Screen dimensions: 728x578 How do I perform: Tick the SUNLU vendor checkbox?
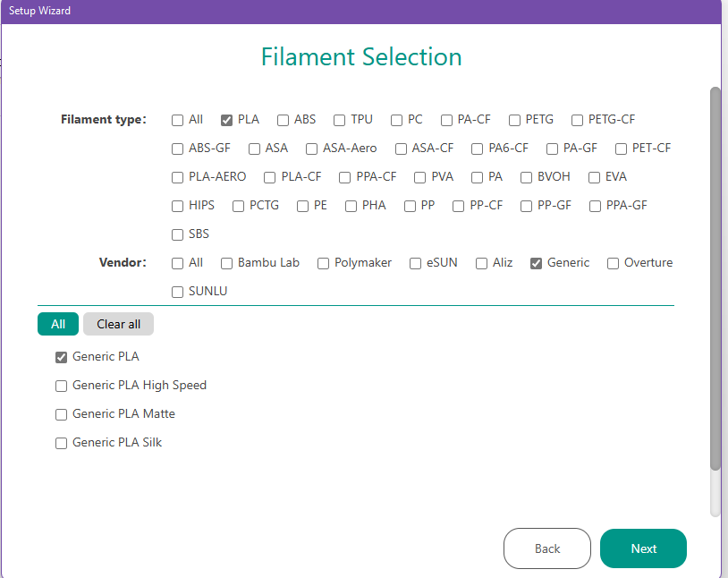pos(178,292)
